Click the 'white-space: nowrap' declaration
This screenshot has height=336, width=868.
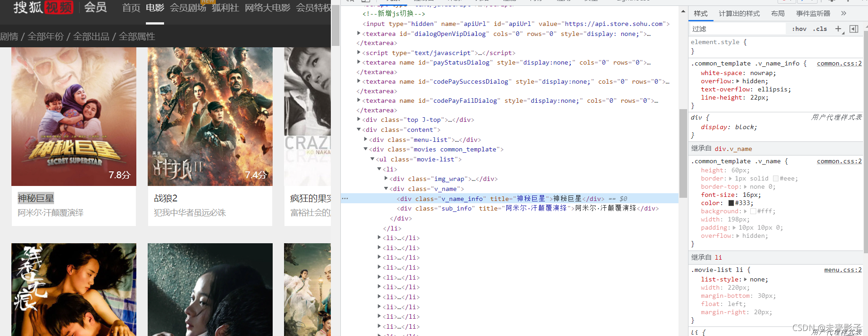[x=738, y=73]
